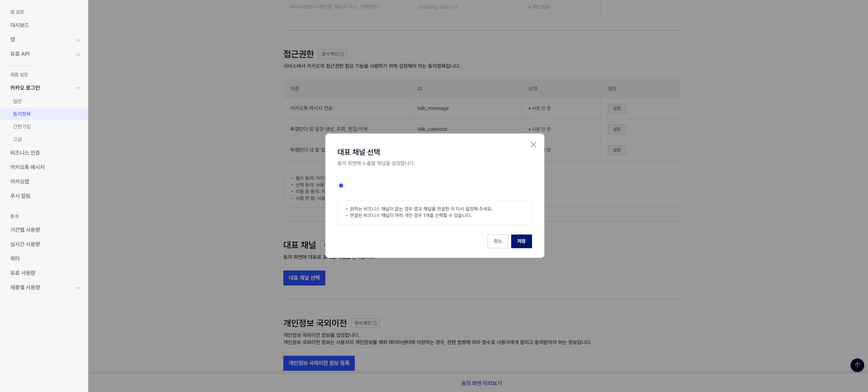Screen dimensions: 868x392
Task: Open 푸시 알림 in the sidebar
Action: pos(21,196)
